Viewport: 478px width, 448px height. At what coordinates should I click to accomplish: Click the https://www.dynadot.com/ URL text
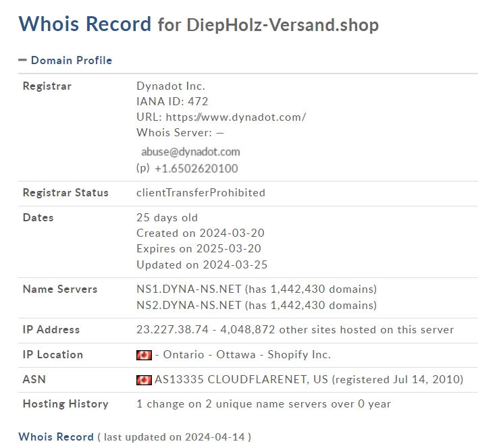pos(236,117)
